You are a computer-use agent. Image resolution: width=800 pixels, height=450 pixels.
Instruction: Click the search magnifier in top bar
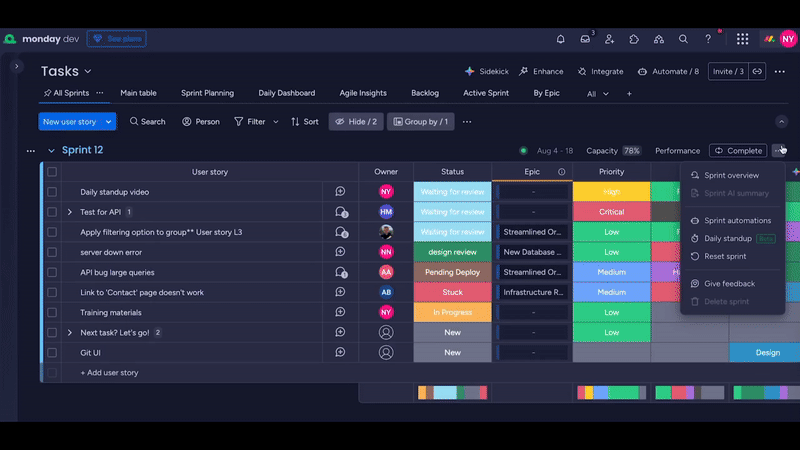(683, 39)
